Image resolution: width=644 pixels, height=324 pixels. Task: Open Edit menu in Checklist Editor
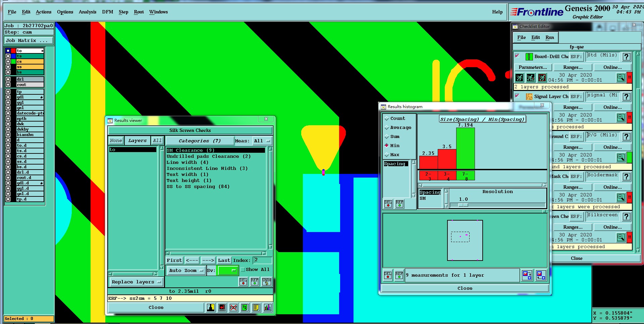(536, 38)
